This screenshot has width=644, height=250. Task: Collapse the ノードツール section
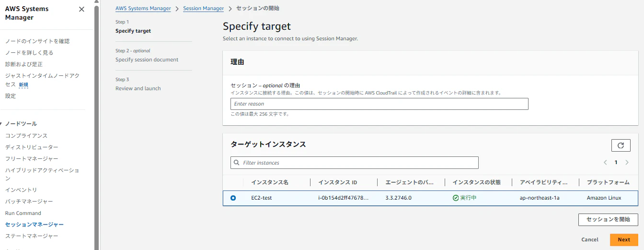pyautogui.click(x=1, y=124)
